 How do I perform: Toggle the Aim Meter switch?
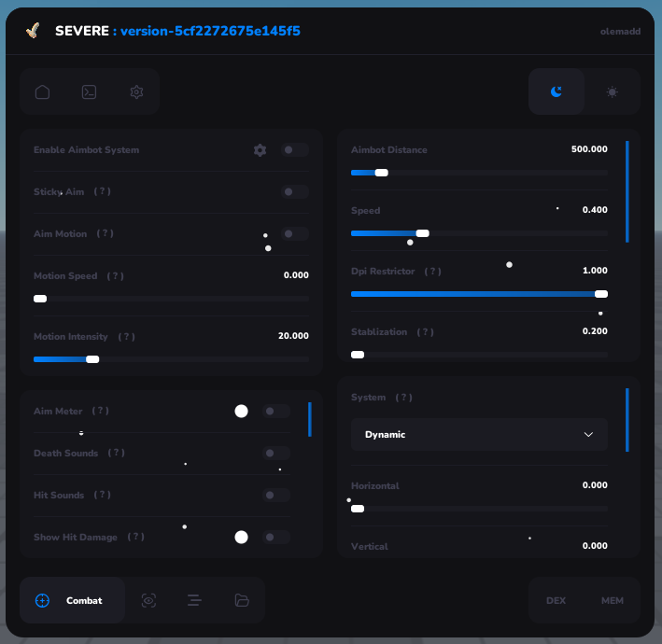276,411
